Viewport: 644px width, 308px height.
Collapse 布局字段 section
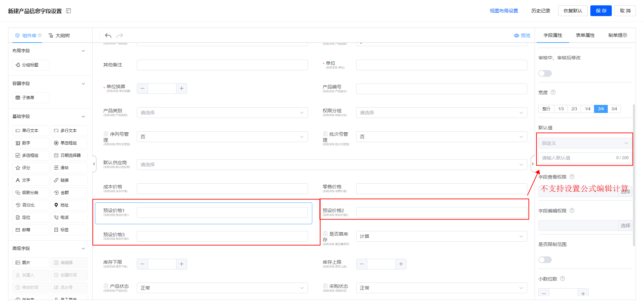[x=84, y=51]
